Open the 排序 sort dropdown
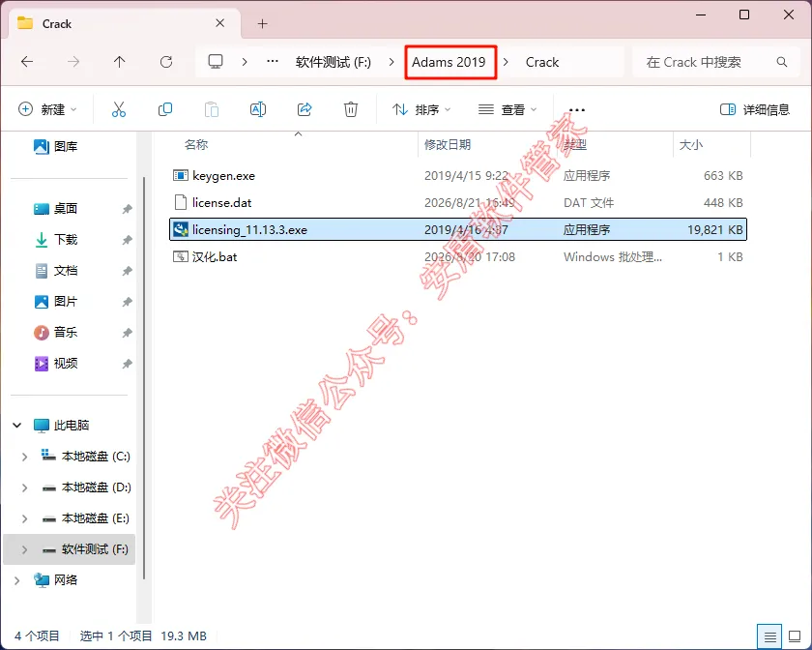 click(x=421, y=109)
